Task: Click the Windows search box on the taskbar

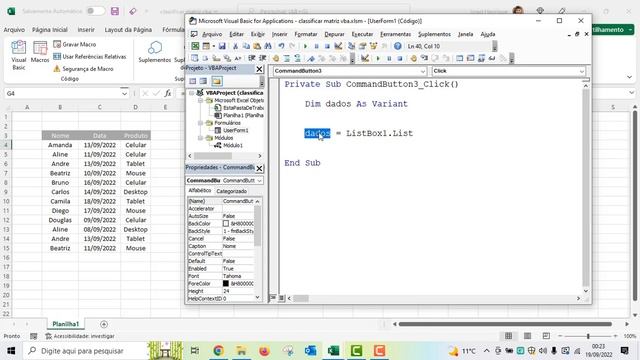Action: pos(86,351)
